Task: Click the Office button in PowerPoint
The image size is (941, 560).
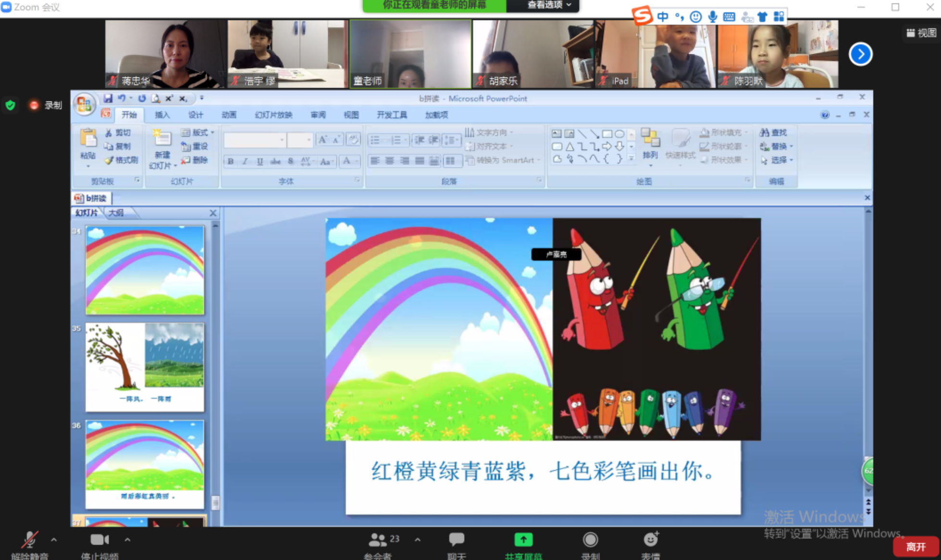Action: (85, 104)
